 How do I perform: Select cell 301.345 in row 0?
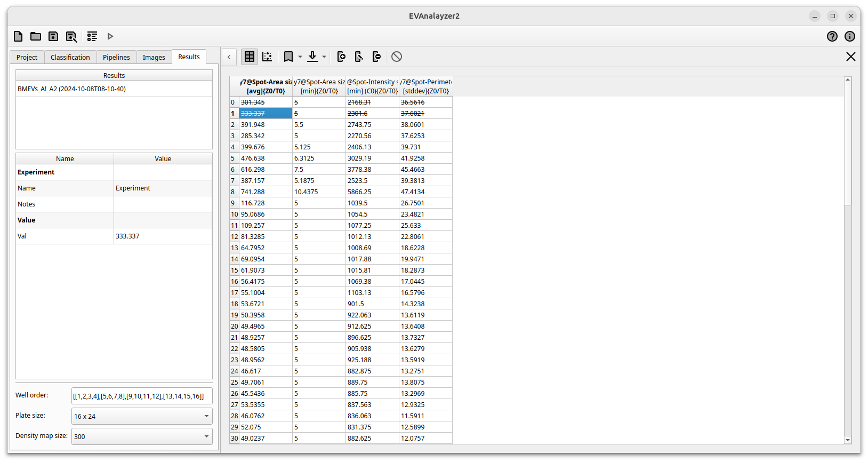(266, 102)
